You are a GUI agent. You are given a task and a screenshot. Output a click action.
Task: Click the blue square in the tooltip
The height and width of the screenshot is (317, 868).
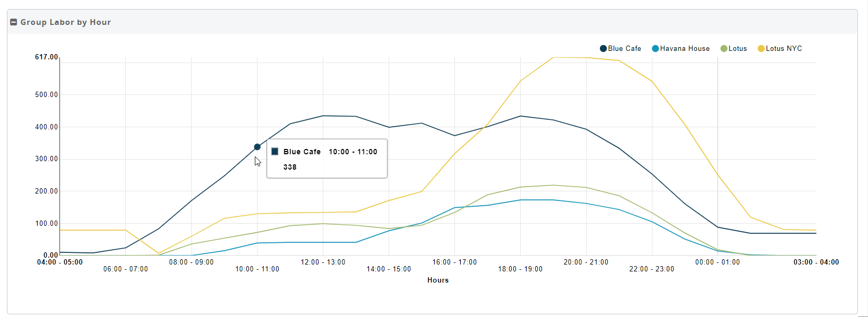point(275,152)
